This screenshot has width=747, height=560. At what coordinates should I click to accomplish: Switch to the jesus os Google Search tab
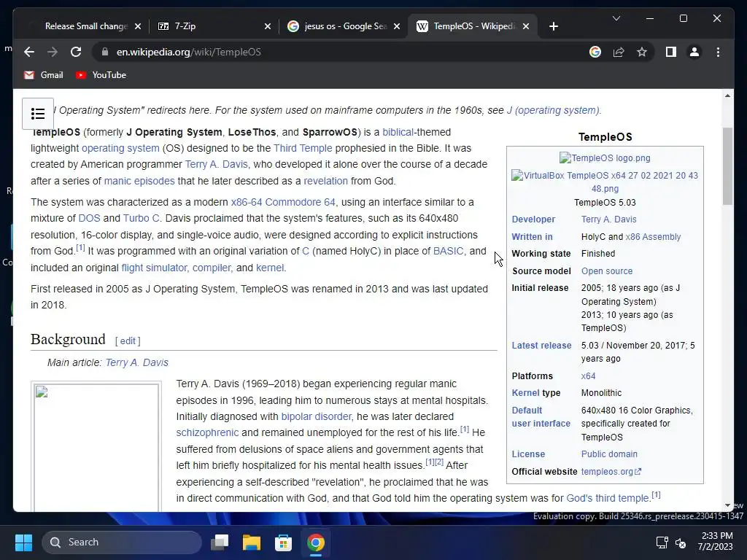coord(344,26)
